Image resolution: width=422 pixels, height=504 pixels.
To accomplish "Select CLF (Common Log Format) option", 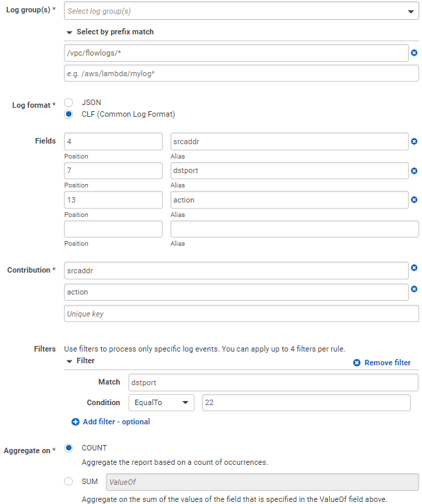I will (69, 114).
